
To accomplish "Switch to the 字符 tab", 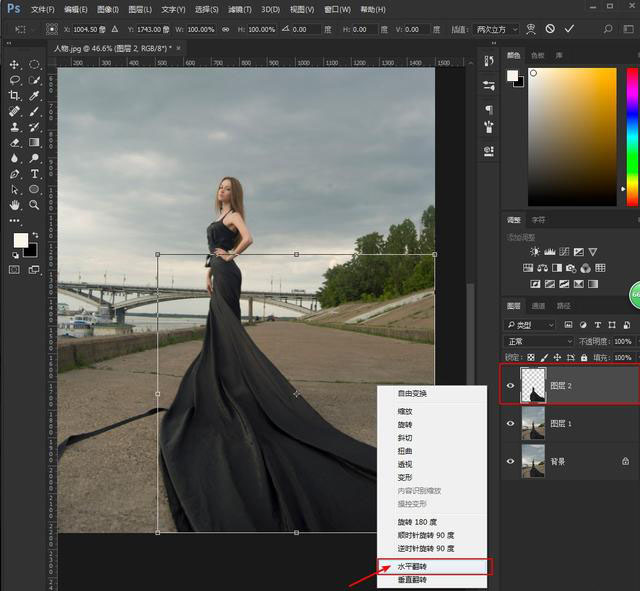I will pyautogui.click(x=538, y=220).
